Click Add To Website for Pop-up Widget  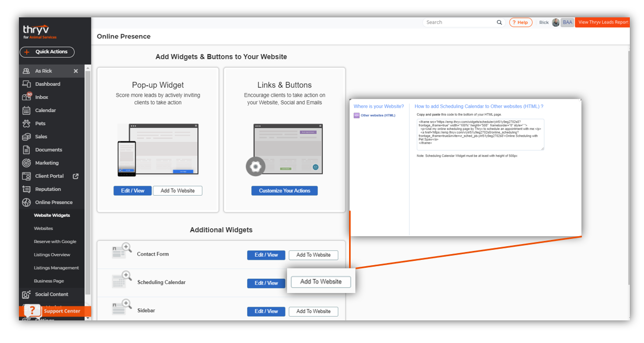click(x=178, y=191)
